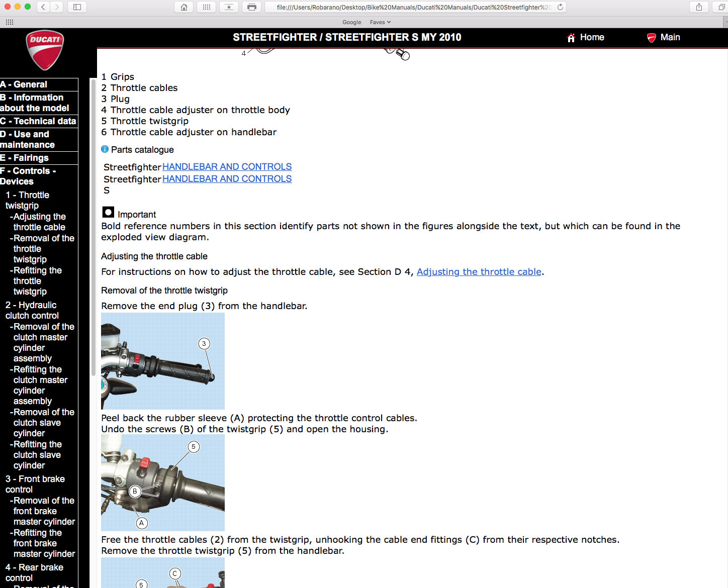The image size is (728, 588).
Task: Click the heading Adjusting the throttle cable
Action: click(x=154, y=256)
